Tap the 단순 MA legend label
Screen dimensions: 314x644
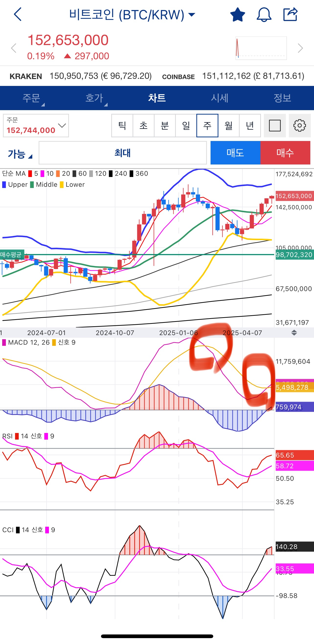tap(14, 174)
